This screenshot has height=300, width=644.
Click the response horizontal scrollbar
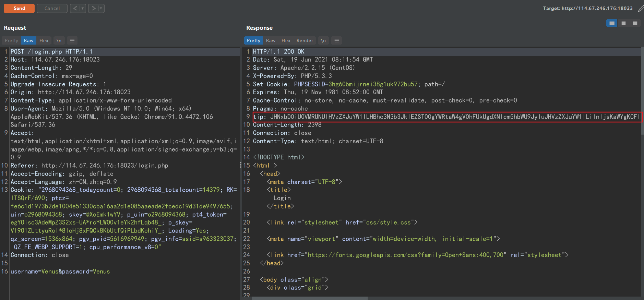310,298
